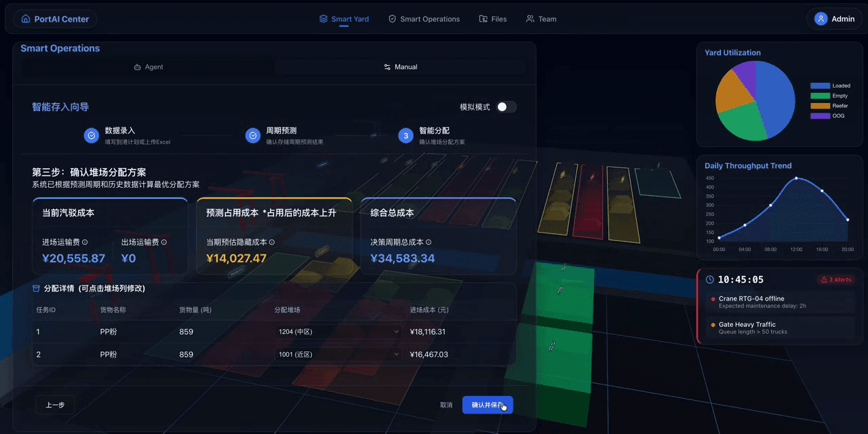Click the info icon next to 当期预估隐藏成本

[x=271, y=241]
